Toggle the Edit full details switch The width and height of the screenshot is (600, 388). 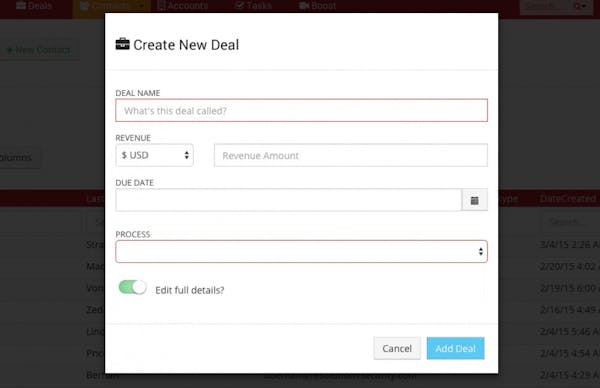coord(132,287)
